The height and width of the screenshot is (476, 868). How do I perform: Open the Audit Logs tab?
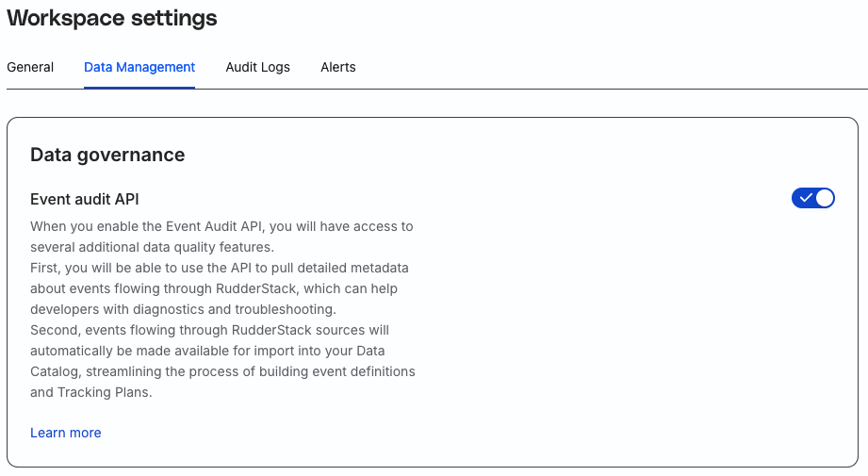(x=257, y=67)
